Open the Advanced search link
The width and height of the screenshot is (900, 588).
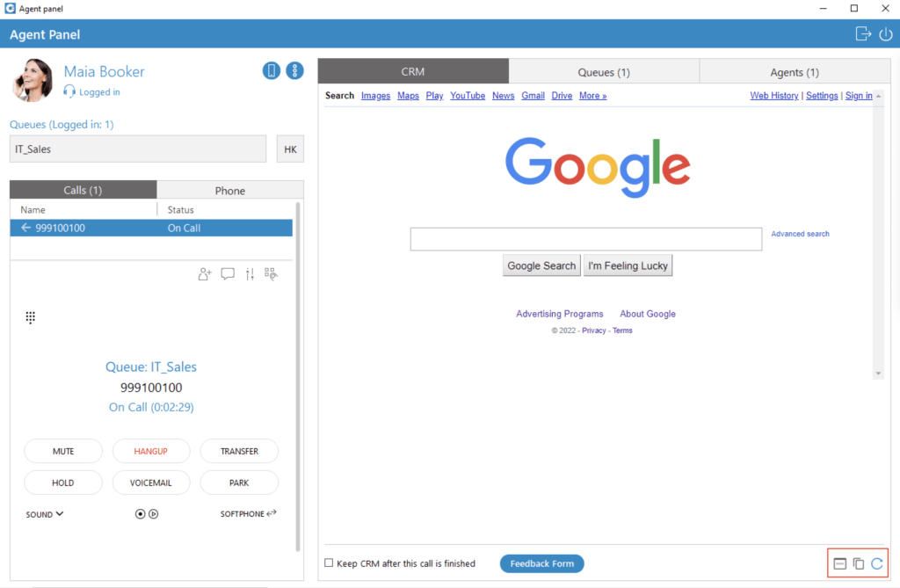tap(800, 234)
